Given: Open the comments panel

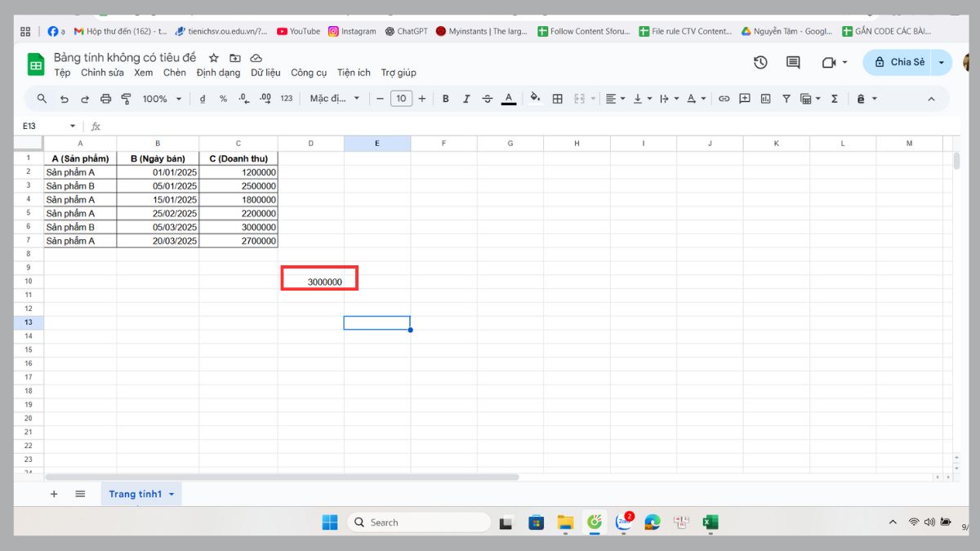Looking at the screenshot, I should click(793, 62).
